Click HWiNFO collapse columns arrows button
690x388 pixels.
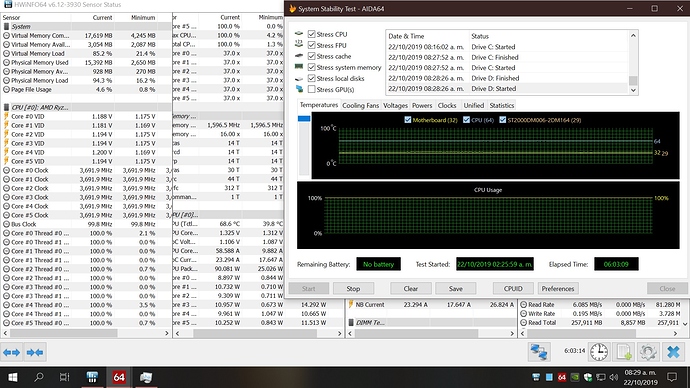pos(35,352)
